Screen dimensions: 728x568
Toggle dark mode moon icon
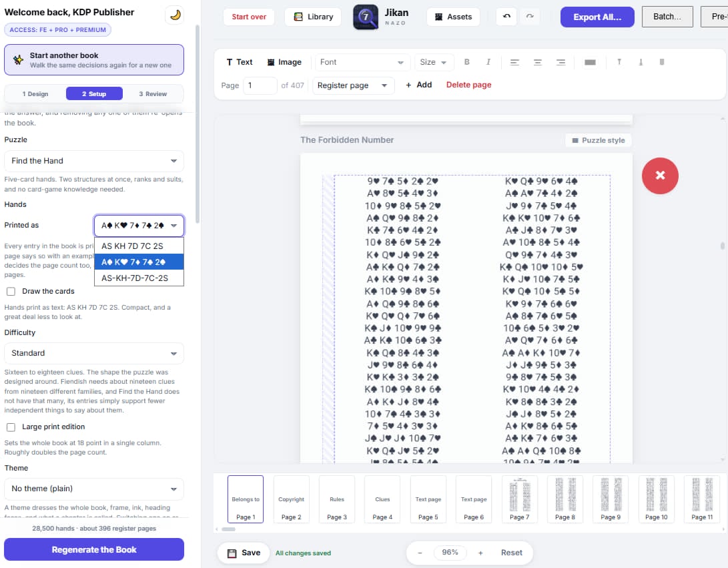175,15
